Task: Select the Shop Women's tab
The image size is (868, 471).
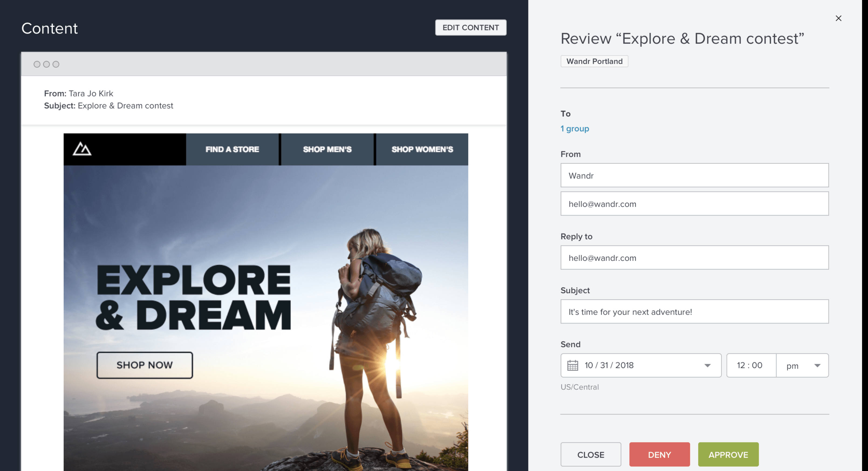Action: [x=422, y=149]
